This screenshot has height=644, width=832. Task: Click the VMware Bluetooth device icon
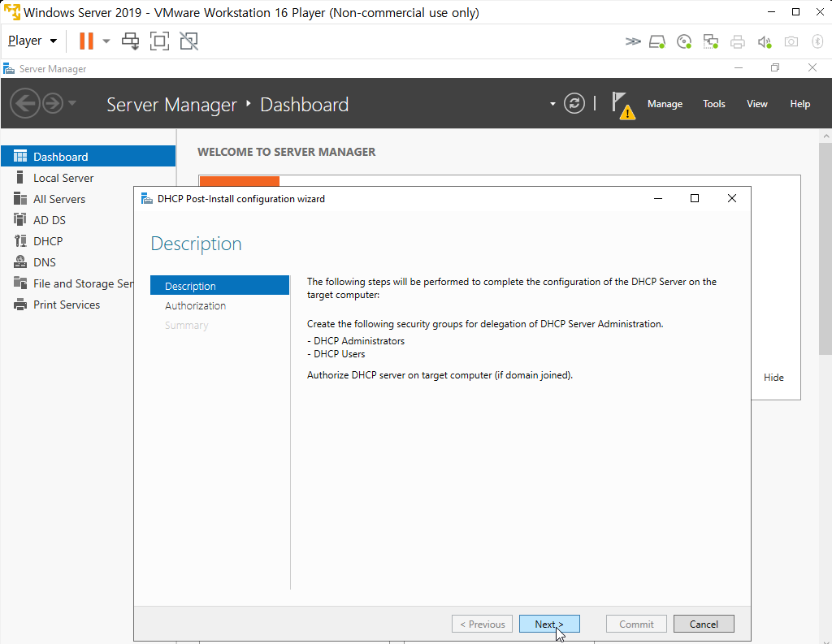817,41
